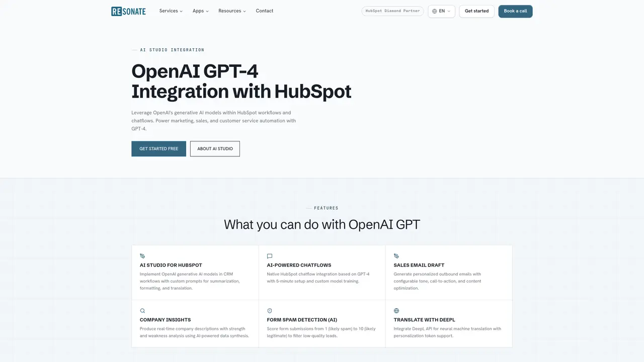Image resolution: width=644 pixels, height=362 pixels.
Task: Click the AI Studio for HubSpot card icon
Action: pyautogui.click(x=142, y=256)
